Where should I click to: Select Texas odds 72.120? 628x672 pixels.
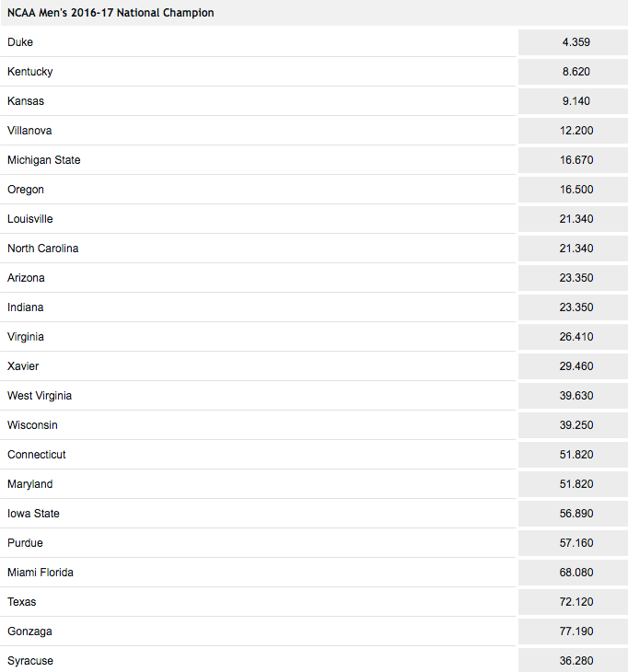click(573, 602)
